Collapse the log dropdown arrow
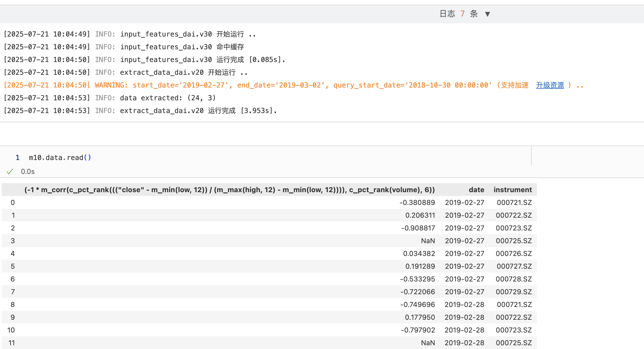Viewport: 644px width, 349px height. point(487,14)
